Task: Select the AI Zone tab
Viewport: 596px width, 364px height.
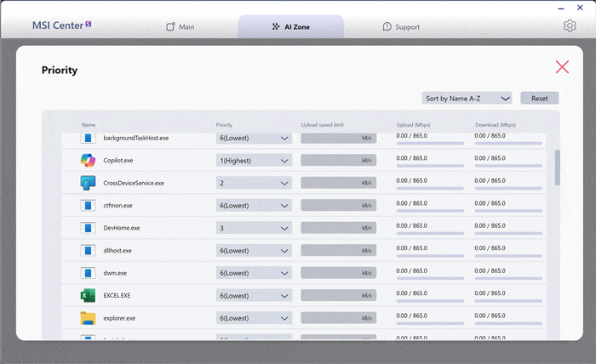Action: 291,27
